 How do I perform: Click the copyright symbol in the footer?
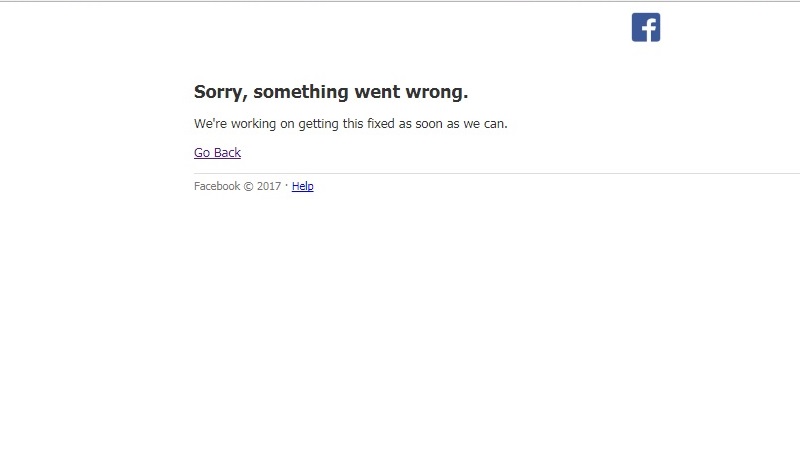point(248,186)
